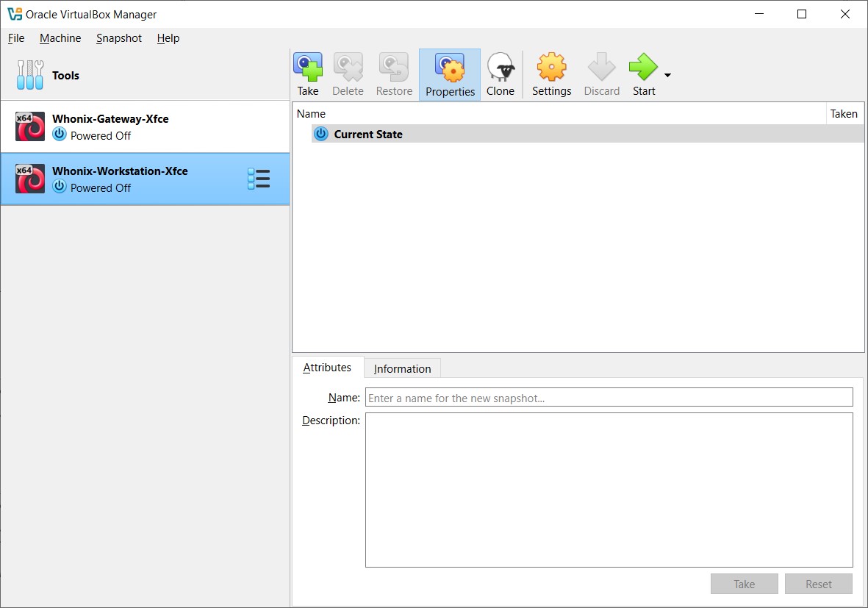Screen dimensions: 868x608
Task: Open the Help menu
Action: (168, 38)
